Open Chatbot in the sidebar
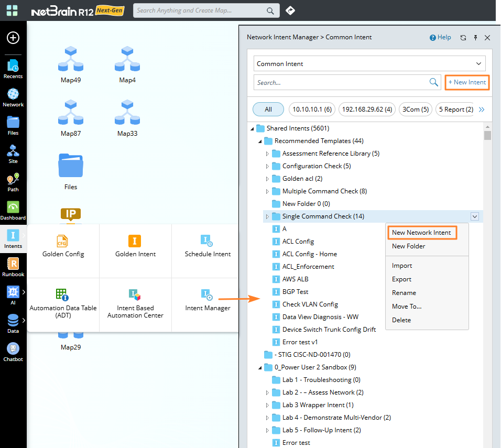The image size is (501, 448). pyautogui.click(x=13, y=352)
